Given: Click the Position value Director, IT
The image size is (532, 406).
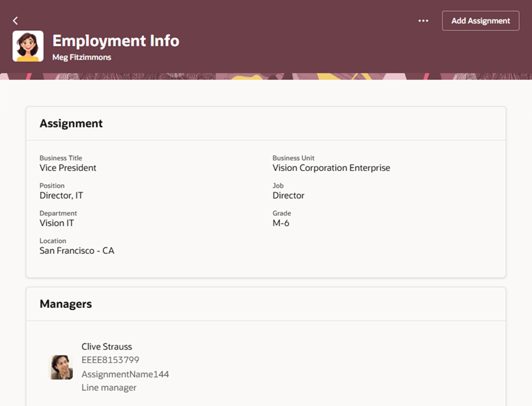Looking at the screenshot, I should point(61,195).
